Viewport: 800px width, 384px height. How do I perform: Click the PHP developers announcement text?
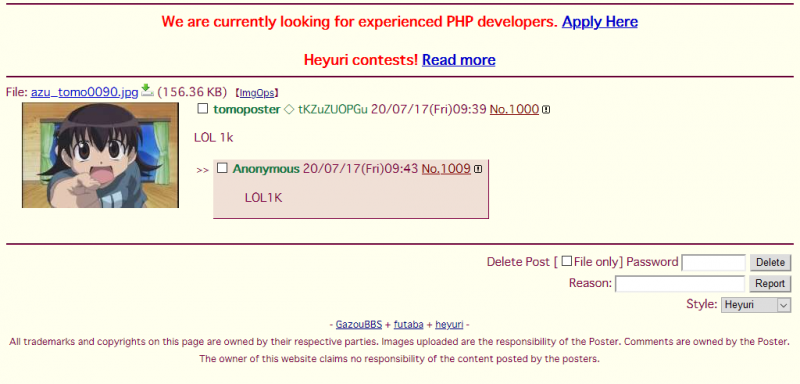point(360,22)
